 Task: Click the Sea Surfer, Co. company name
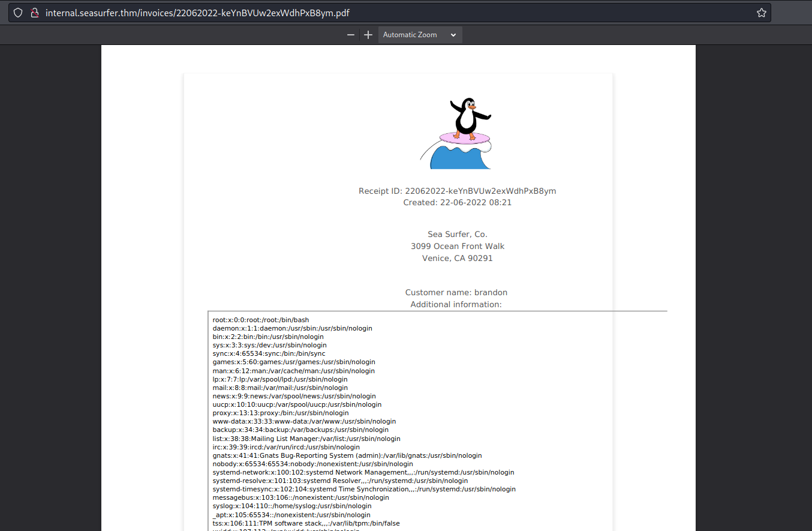click(457, 235)
